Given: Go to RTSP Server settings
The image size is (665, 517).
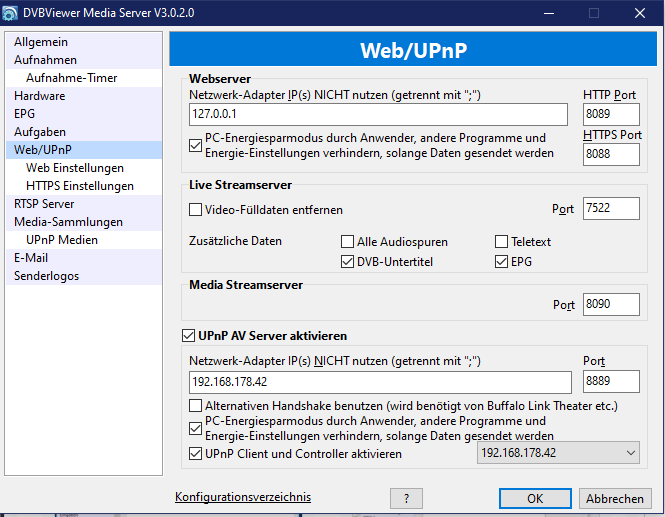Looking at the screenshot, I should tap(84, 204).
